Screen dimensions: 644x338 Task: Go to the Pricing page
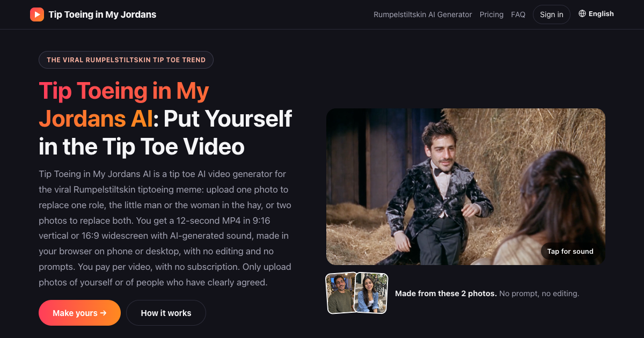pyautogui.click(x=492, y=14)
